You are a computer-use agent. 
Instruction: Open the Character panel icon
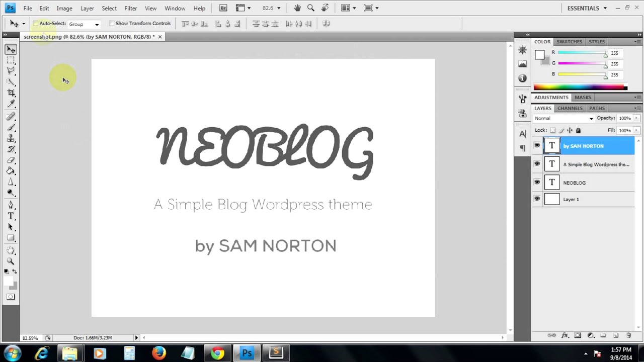point(522,134)
